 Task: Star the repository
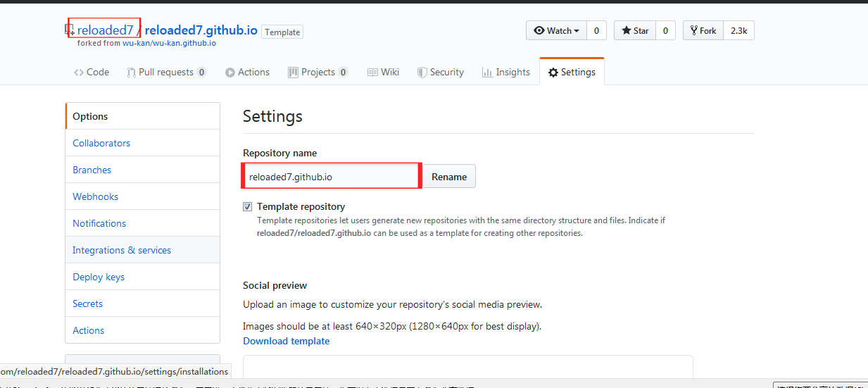tap(635, 30)
